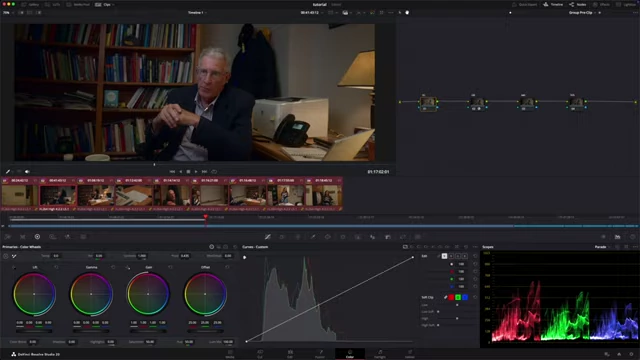Enable the green Soft Clip channel
Image resolution: width=640 pixels, height=360 pixels.
click(458, 298)
